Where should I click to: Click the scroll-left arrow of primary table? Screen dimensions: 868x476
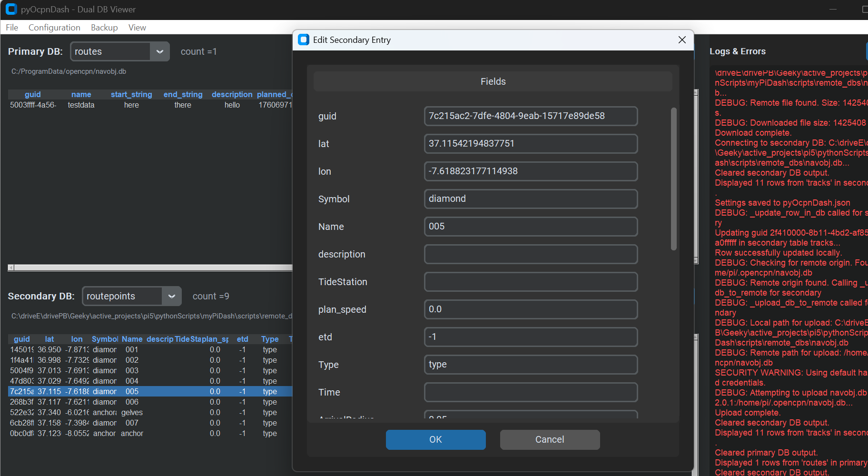point(11,268)
